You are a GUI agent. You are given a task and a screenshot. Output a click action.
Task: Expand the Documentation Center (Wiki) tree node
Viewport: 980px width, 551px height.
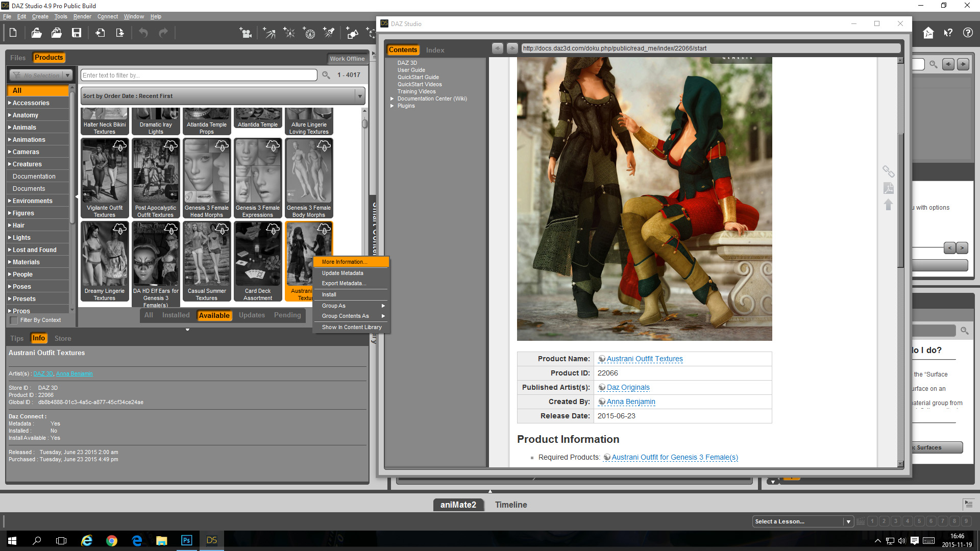(x=392, y=99)
